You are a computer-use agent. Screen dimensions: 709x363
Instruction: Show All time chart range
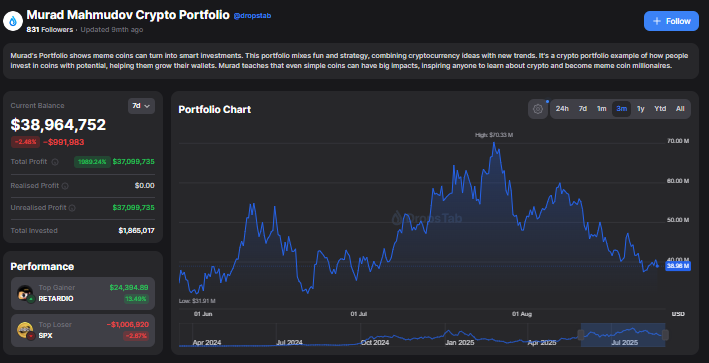[x=680, y=109]
